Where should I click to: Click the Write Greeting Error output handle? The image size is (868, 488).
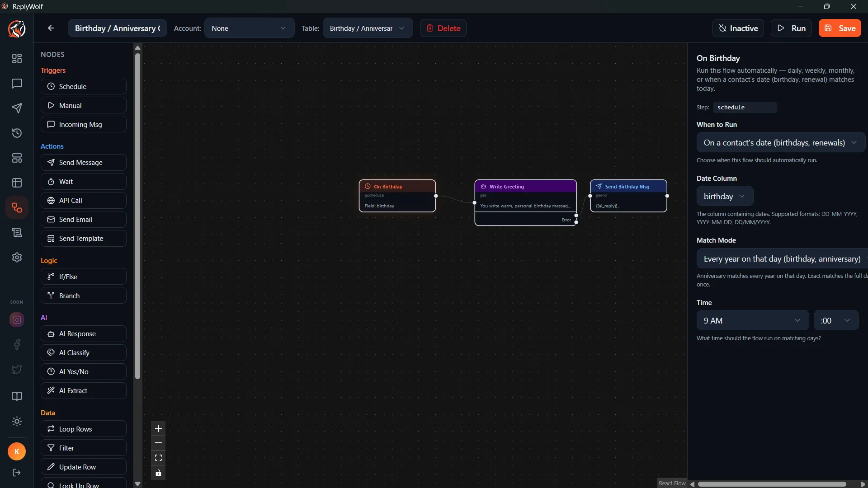click(x=576, y=222)
